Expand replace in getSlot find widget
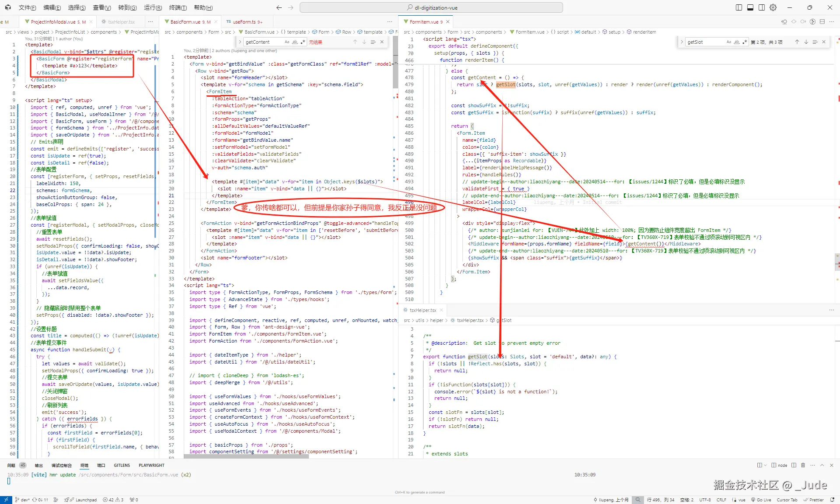This screenshot has height=504, width=840. click(682, 42)
